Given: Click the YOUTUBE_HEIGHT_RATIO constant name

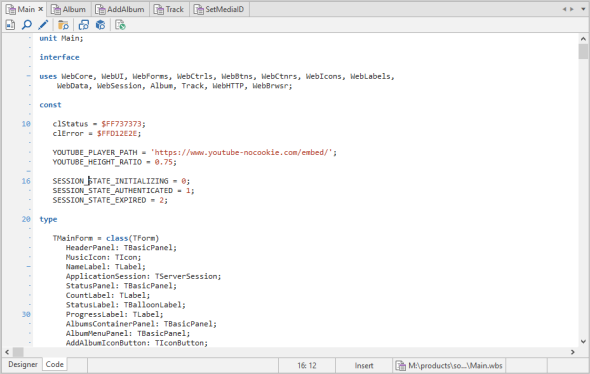Looking at the screenshot, I should click(97, 162).
